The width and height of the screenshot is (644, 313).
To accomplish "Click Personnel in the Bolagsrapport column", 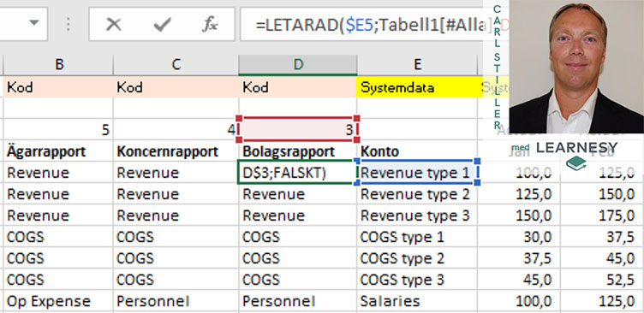I will click(298, 301).
